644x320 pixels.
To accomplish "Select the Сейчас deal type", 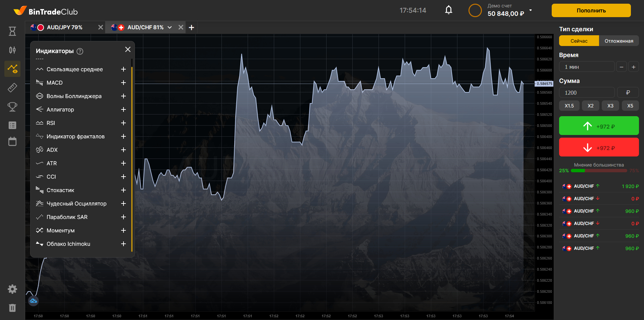I will pos(579,41).
